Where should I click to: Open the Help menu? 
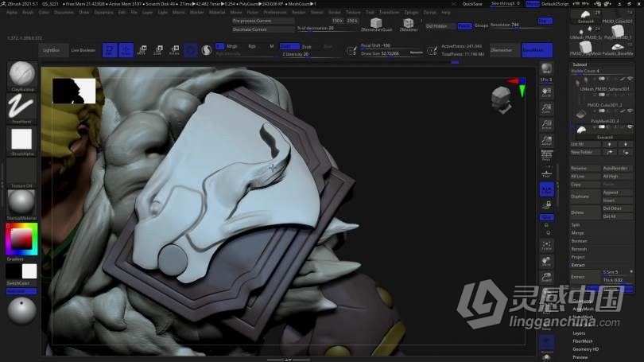coord(445,12)
